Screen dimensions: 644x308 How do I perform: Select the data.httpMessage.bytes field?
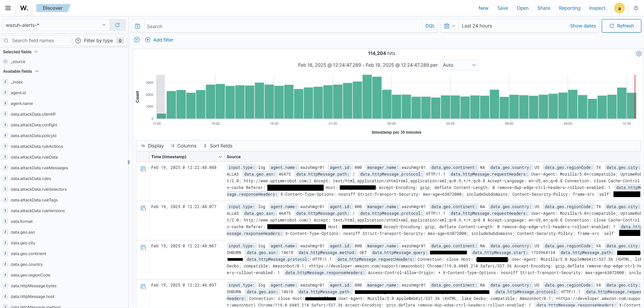coord(34,286)
